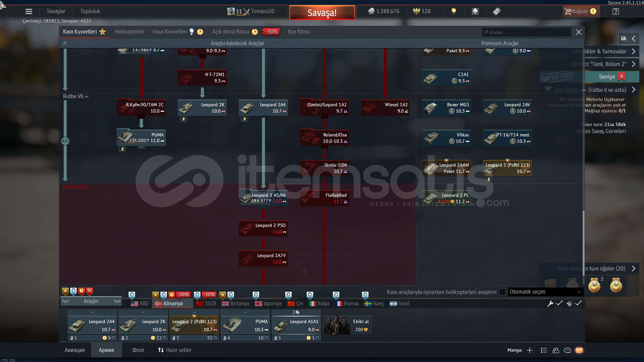Click the lightbulb hints icon in top bar
644x362 pixels.
click(454, 11)
